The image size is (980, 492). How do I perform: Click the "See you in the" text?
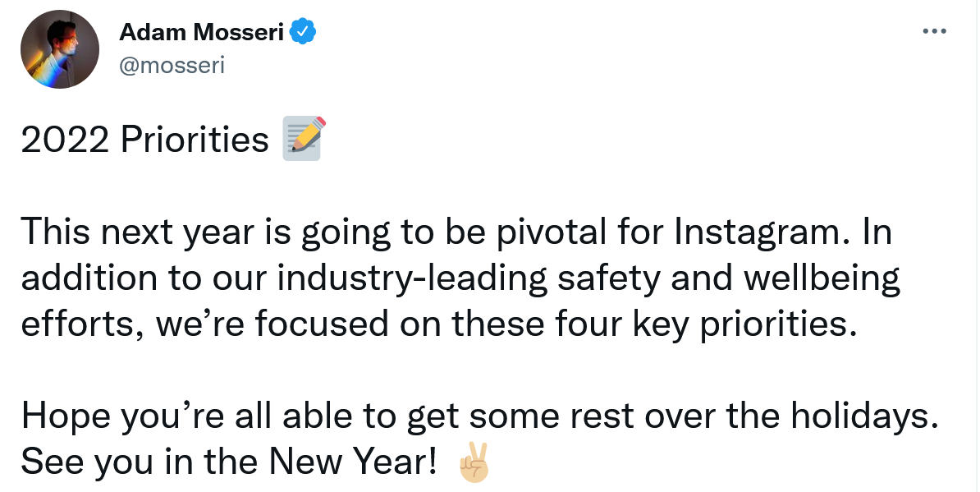coord(140,462)
